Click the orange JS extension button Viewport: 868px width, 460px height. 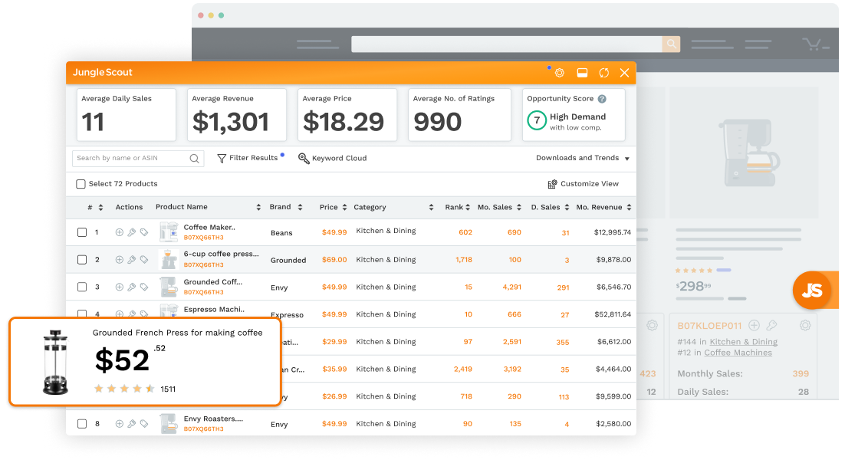click(812, 290)
